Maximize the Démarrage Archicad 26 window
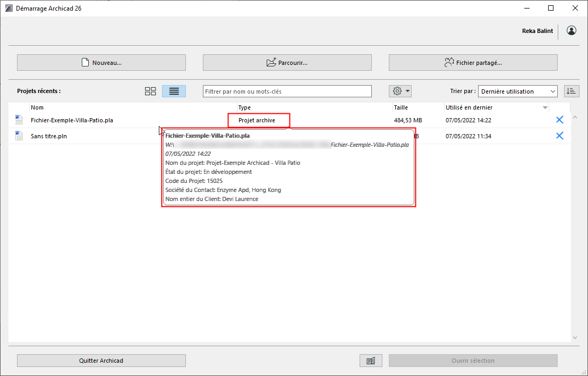 550,9
